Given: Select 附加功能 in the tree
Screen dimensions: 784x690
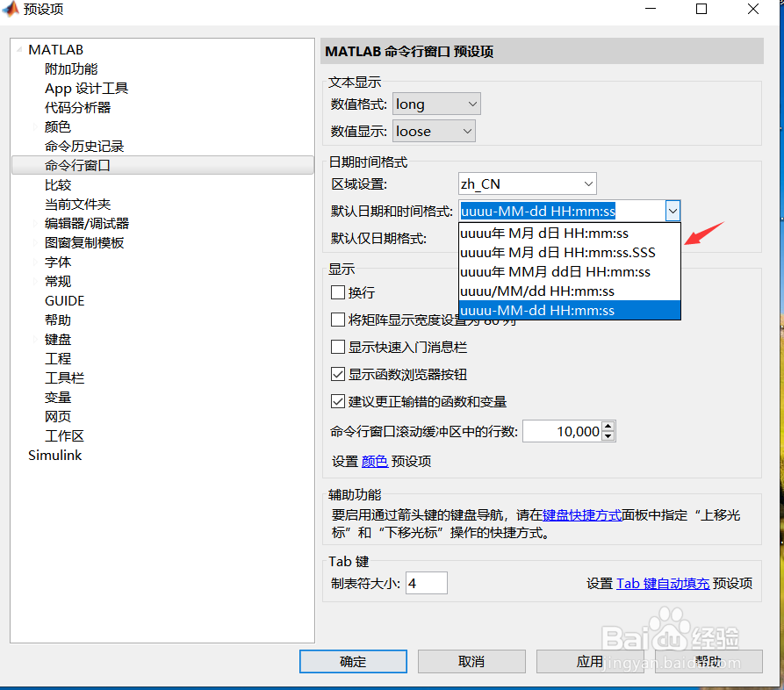Looking at the screenshot, I should pos(71,69).
